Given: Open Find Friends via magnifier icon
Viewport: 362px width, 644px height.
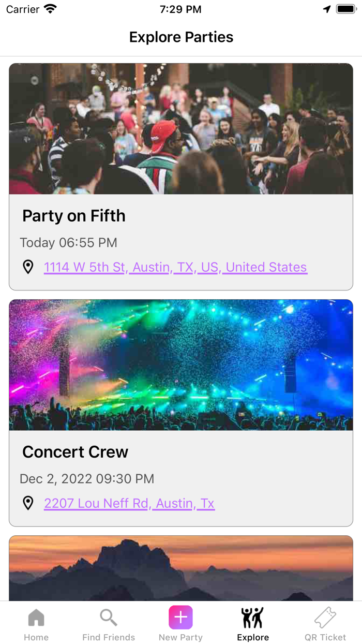Looking at the screenshot, I should tap(108, 617).
